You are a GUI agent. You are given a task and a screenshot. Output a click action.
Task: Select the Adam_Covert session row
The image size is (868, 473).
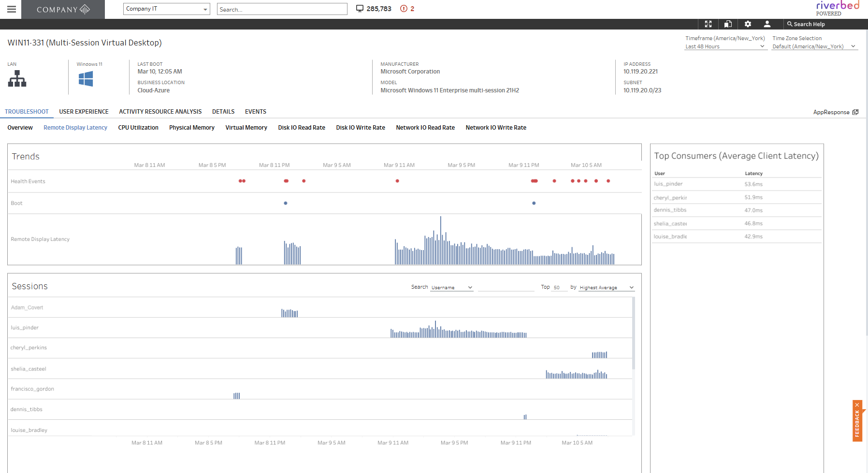320,308
